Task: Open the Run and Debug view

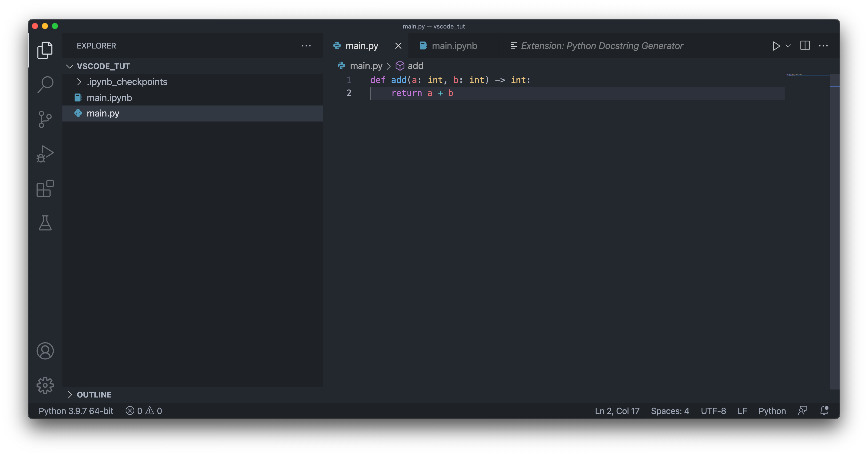Action: [45, 154]
